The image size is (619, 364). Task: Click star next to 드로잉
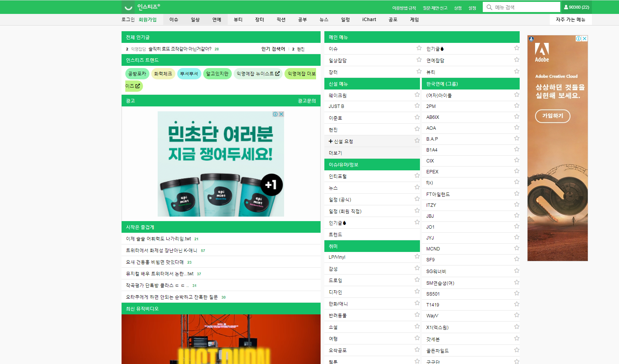(x=417, y=279)
